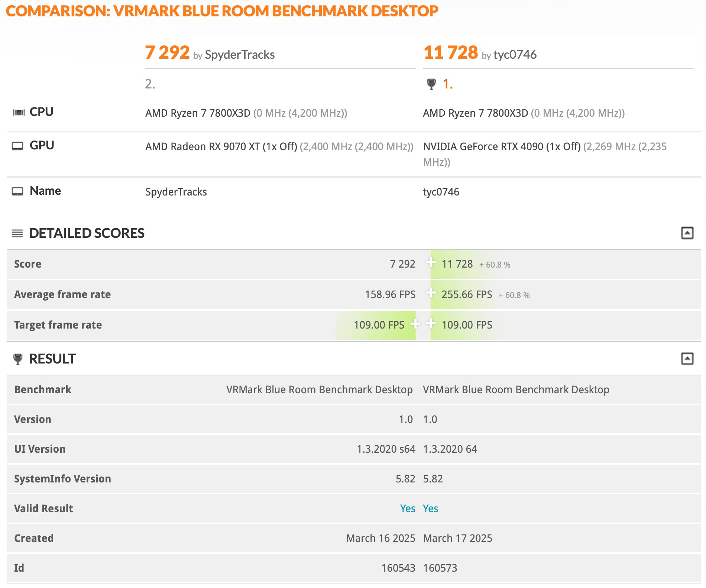Screen dimensions: 706x588
Task: Click right Valid Result Yes link
Action: pyautogui.click(x=431, y=508)
